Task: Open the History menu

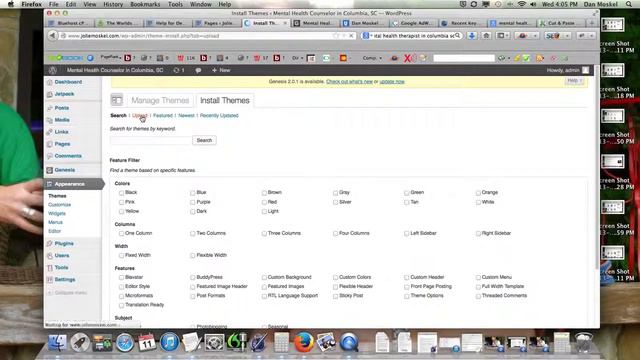Action: coord(113,4)
